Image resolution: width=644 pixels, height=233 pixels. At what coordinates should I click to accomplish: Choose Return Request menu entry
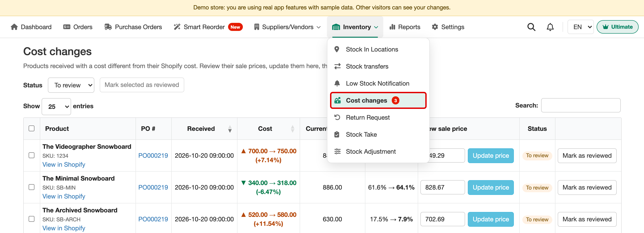pyautogui.click(x=378, y=117)
